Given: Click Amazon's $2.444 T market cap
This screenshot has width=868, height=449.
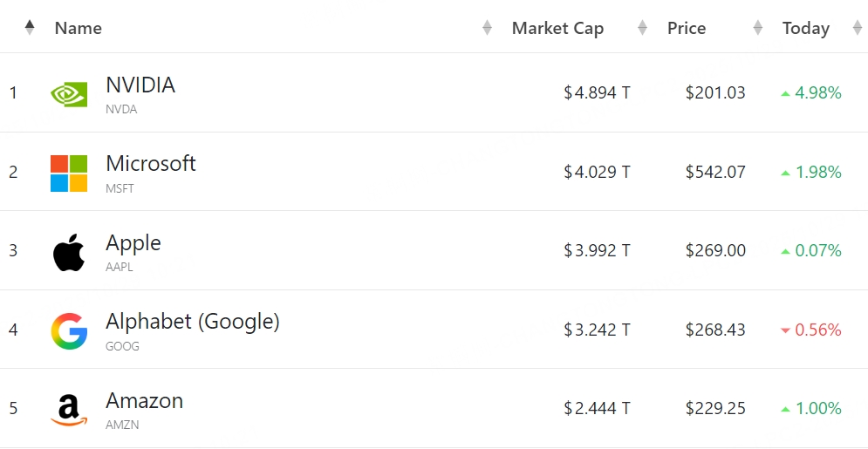Looking at the screenshot, I should [597, 409].
